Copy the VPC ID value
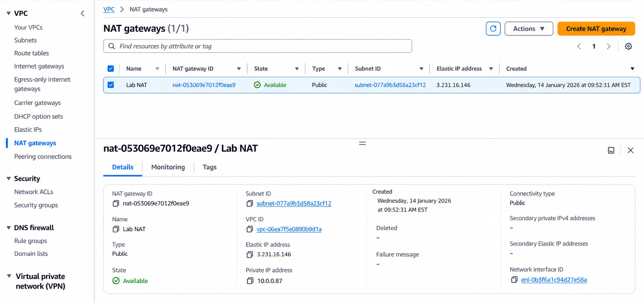This screenshot has height=303, width=644. (x=249, y=229)
